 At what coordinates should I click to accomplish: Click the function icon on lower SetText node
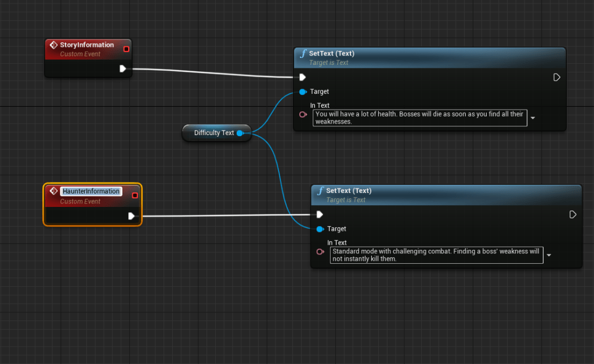point(320,191)
